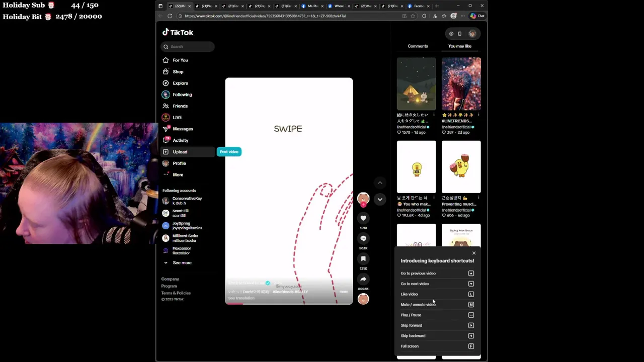Open the circle-slash icon in top bar
The width and height of the screenshot is (644, 362).
tap(451, 34)
